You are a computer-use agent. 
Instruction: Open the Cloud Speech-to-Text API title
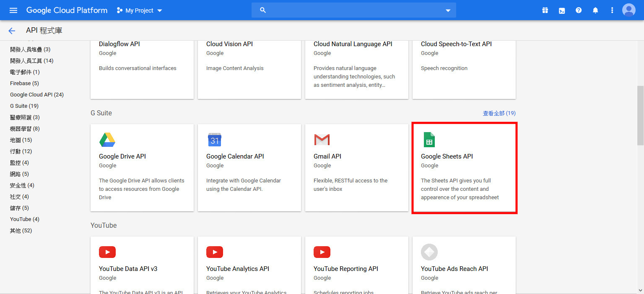pyautogui.click(x=456, y=44)
